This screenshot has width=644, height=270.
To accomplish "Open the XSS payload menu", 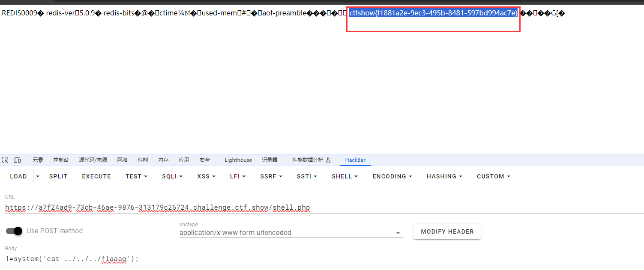I will 206,176.
